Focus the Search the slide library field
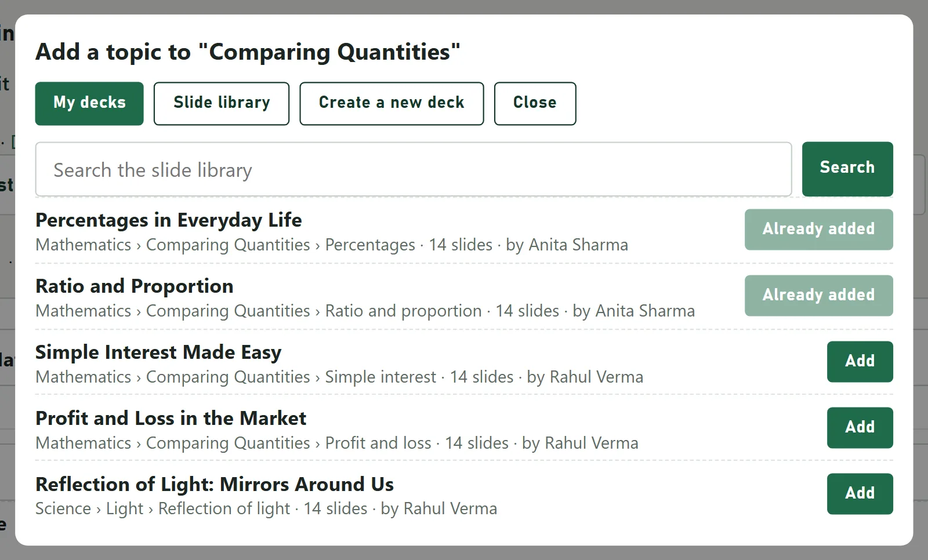928x560 pixels. tap(414, 169)
